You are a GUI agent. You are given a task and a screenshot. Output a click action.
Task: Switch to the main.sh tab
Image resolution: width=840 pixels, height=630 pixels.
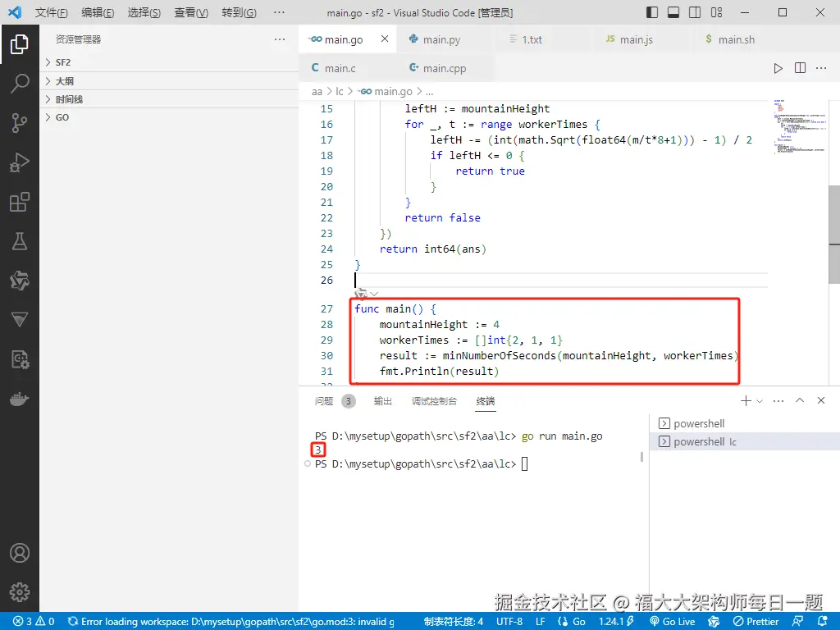tap(736, 39)
